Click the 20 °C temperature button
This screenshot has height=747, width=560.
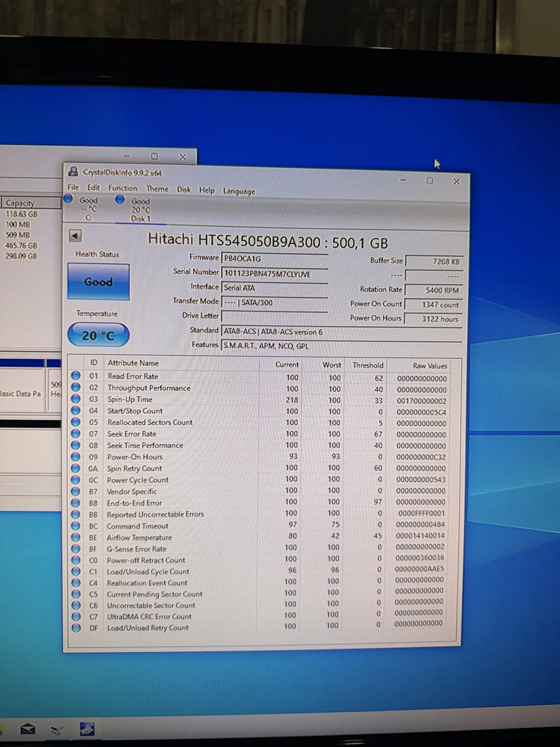click(98, 336)
